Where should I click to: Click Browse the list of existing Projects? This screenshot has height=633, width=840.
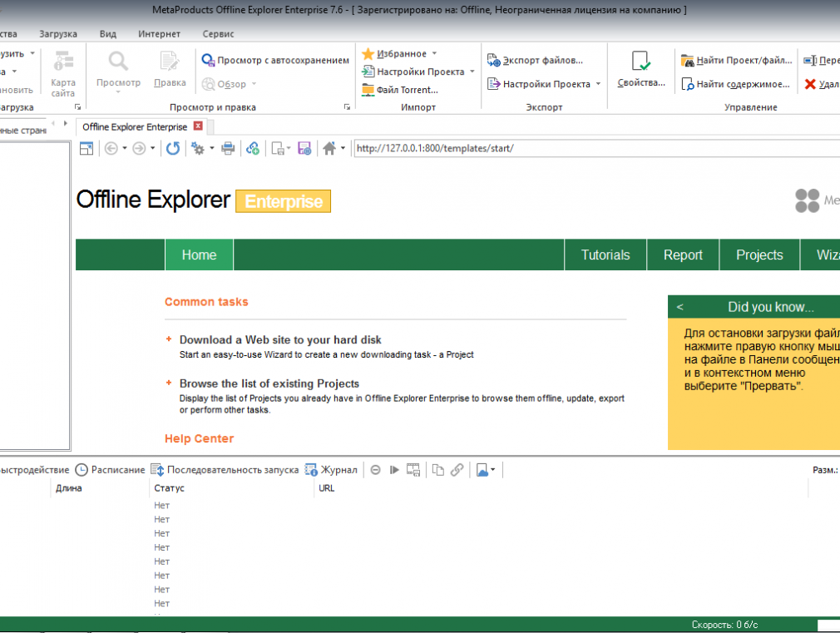pyautogui.click(x=269, y=383)
